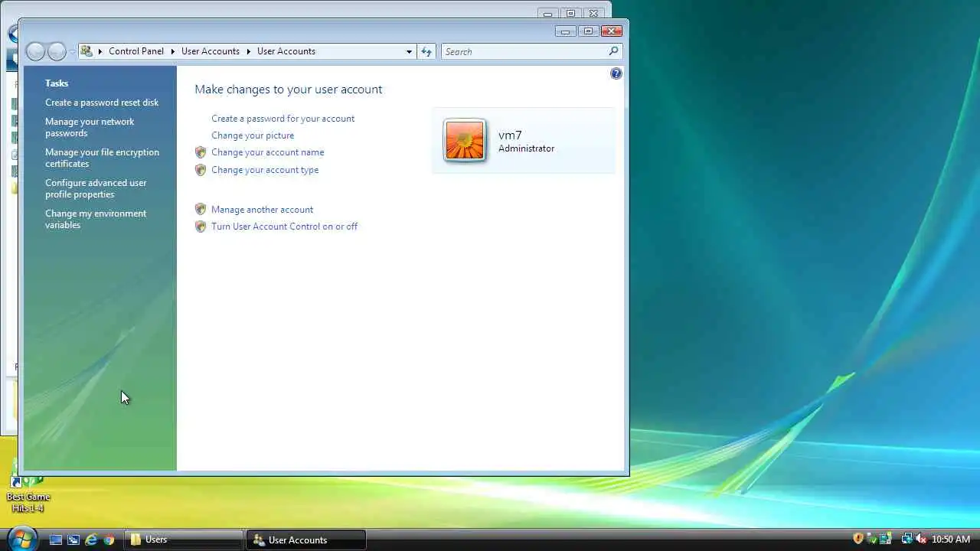The width and height of the screenshot is (980, 551).
Task: Maximize the User Accounts window
Action: click(588, 31)
